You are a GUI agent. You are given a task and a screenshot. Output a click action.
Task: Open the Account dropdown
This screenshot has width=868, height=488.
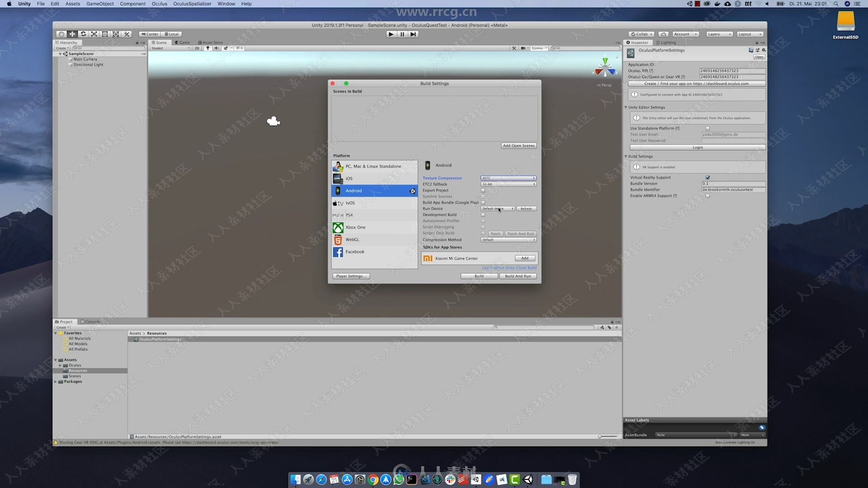[685, 34]
